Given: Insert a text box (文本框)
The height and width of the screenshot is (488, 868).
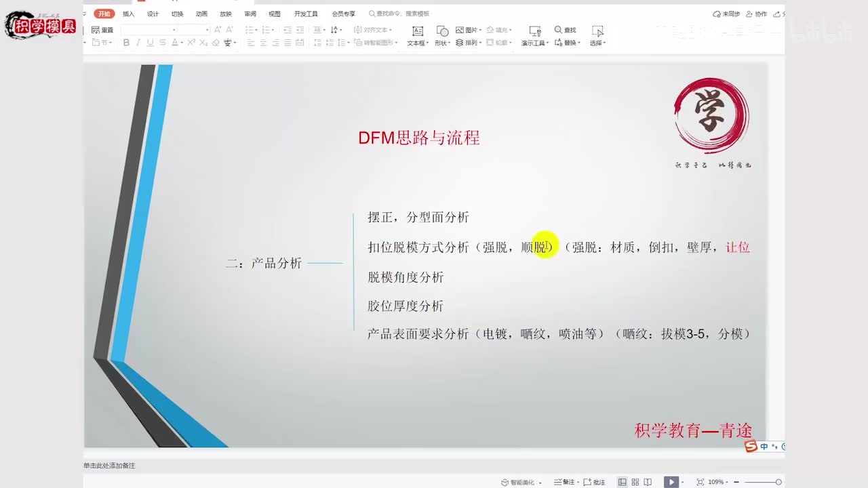Looking at the screenshot, I should pyautogui.click(x=418, y=36).
